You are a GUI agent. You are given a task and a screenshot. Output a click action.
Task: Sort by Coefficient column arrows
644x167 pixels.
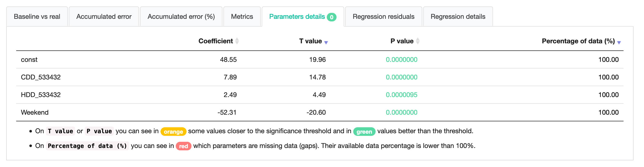point(237,41)
